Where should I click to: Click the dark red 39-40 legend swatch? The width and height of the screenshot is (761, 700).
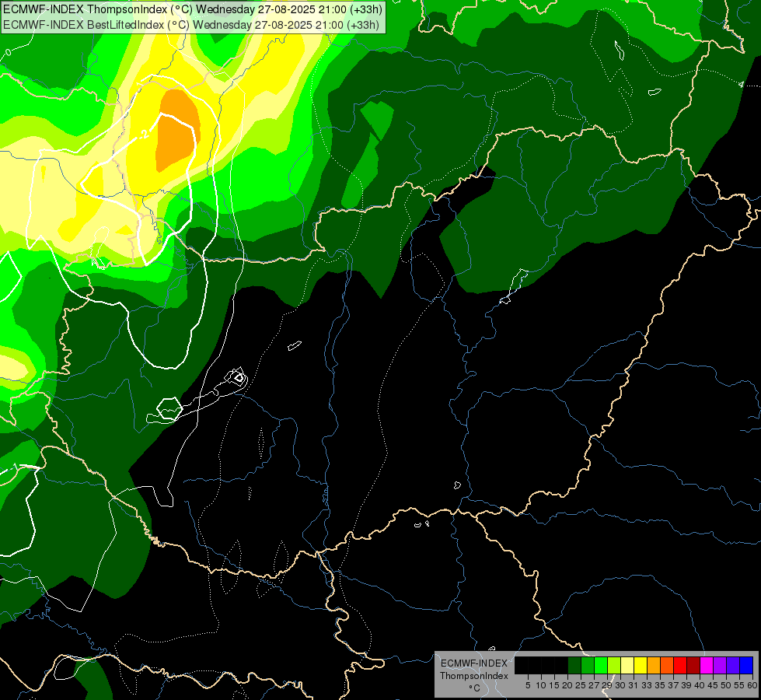pos(693,665)
